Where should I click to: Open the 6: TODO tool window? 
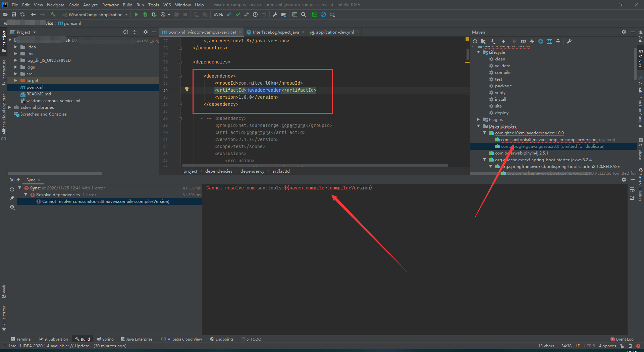click(x=251, y=339)
